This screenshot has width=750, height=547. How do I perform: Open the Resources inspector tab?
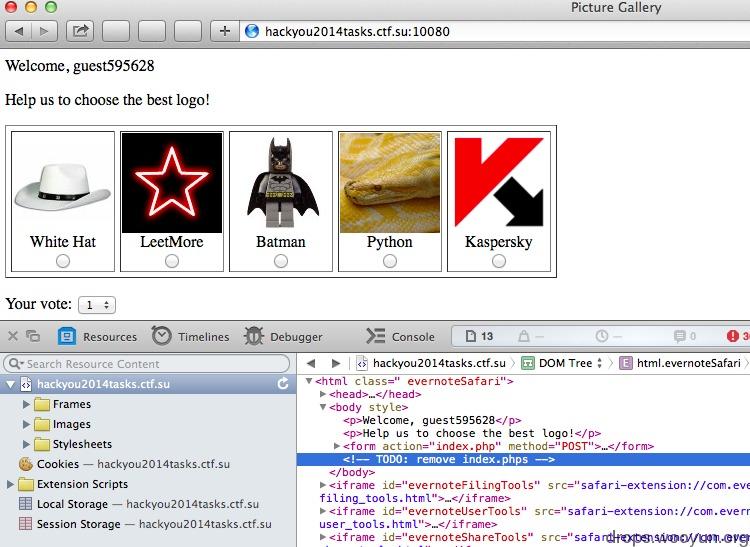[x=98, y=337]
